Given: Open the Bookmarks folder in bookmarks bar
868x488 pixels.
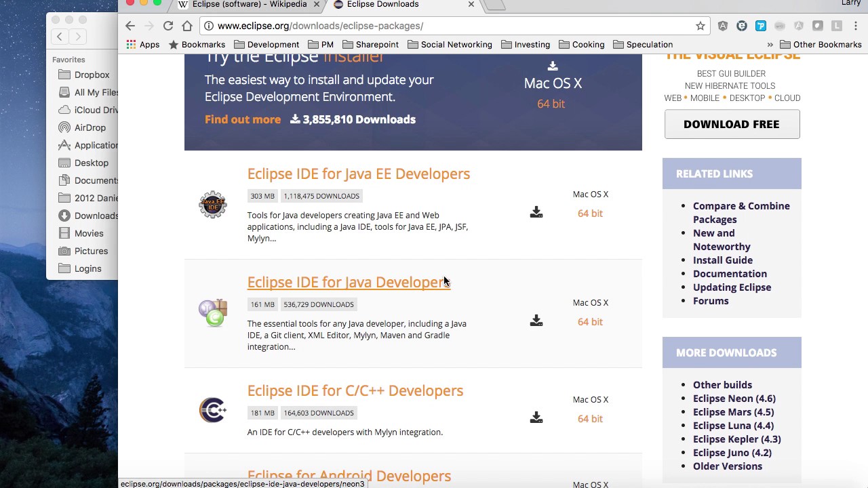Looking at the screenshot, I should [197, 45].
